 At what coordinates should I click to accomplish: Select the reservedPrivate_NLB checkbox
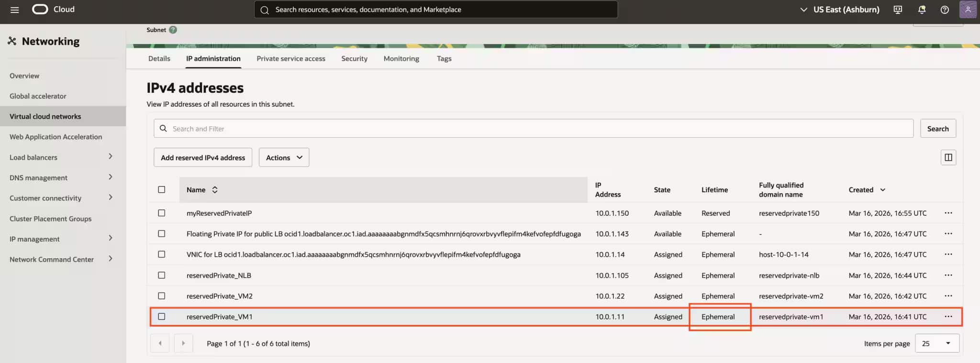click(162, 275)
